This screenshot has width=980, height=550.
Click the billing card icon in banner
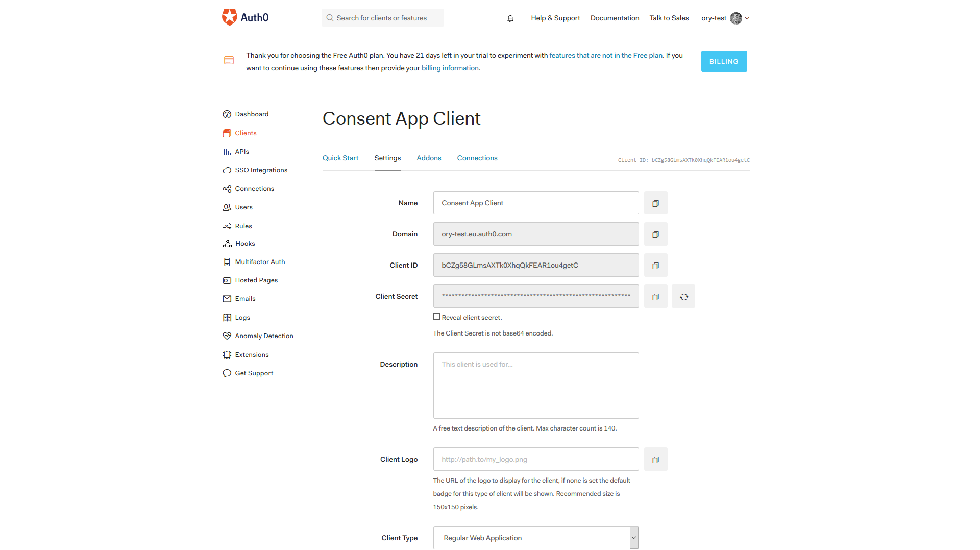point(229,61)
